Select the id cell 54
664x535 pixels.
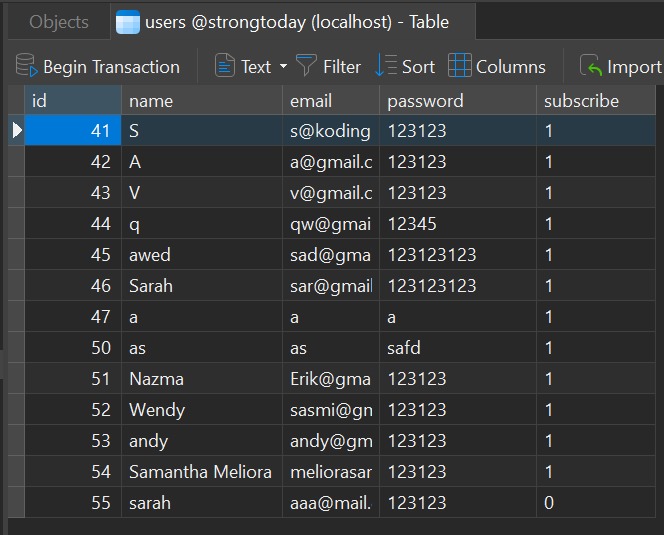(73, 471)
